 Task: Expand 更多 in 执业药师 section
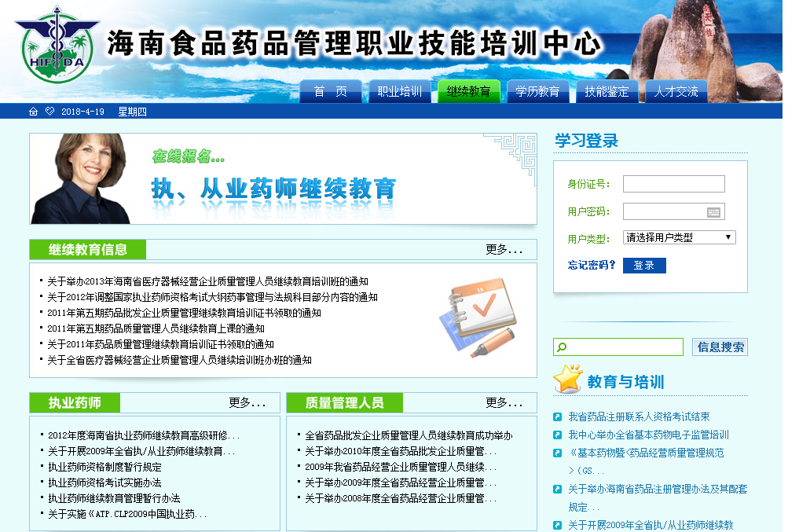coord(247,403)
